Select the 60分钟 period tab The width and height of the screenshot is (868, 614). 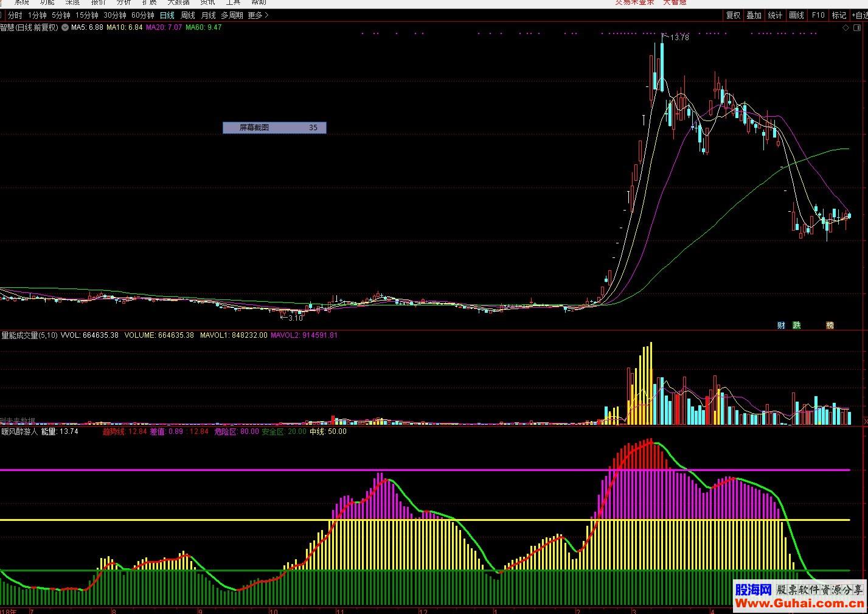pyautogui.click(x=143, y=15)
